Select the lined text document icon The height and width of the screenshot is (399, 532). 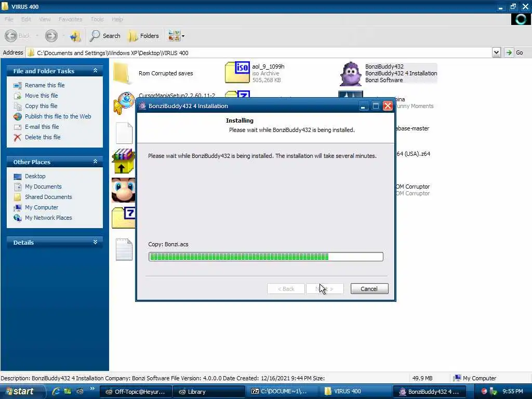click(x=124, y=249)
